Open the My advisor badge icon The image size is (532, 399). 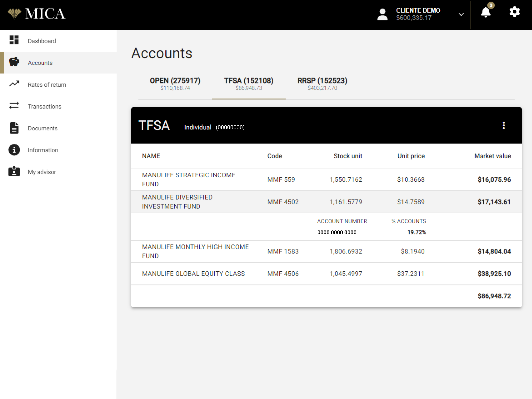tap(14, 172)
